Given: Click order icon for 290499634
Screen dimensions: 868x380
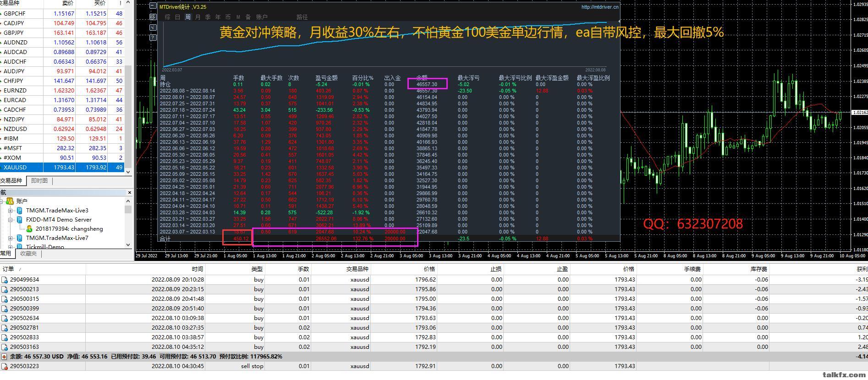Looking at the screenshot, I should point(5,280).
